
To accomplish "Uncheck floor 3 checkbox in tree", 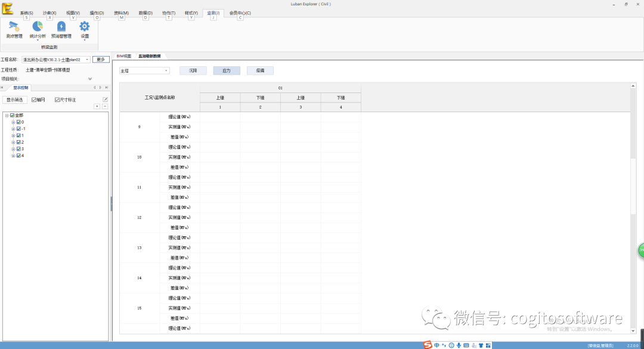I will coord(18,149).
